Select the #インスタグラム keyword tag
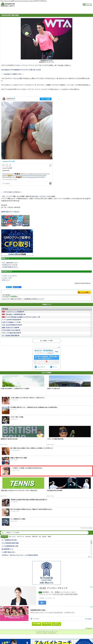Viewport: 93px width, 644px height. tap(4, 537)
